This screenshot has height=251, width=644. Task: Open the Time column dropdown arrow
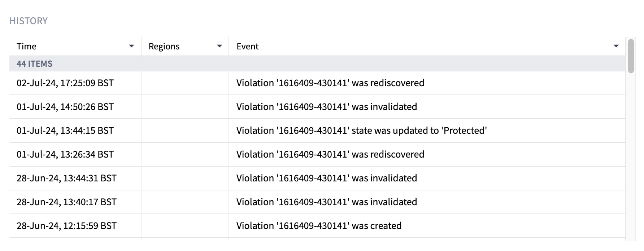[x=131, y=46]
